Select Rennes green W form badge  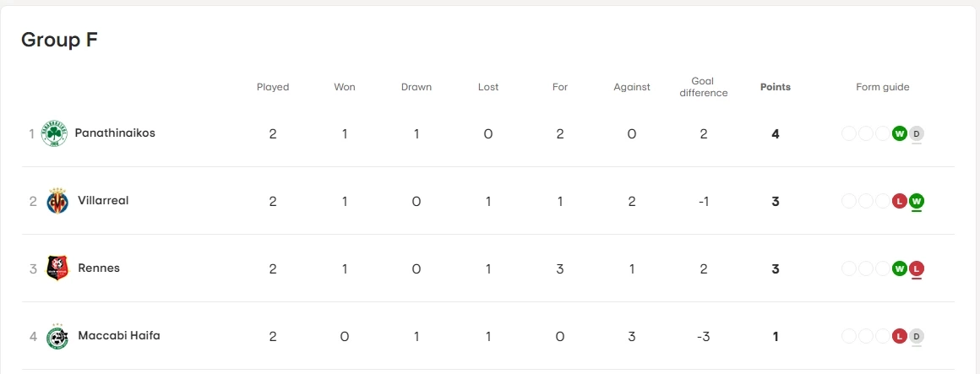[x=900, y=268]
